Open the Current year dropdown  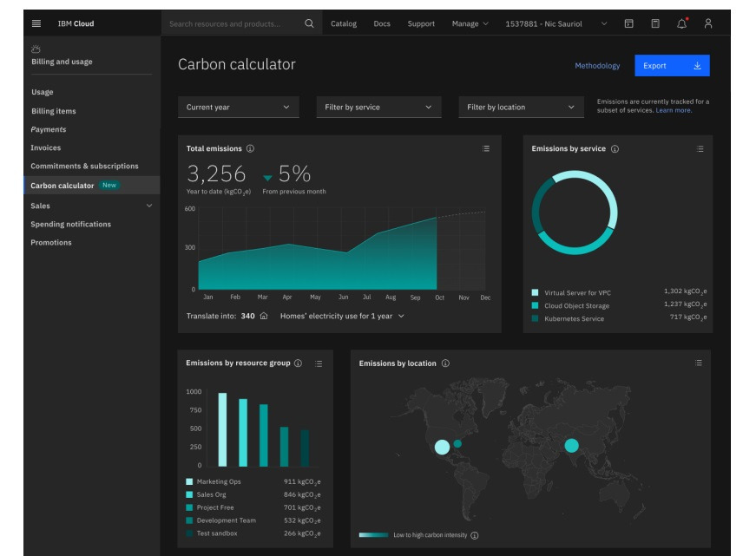[238, 107]
